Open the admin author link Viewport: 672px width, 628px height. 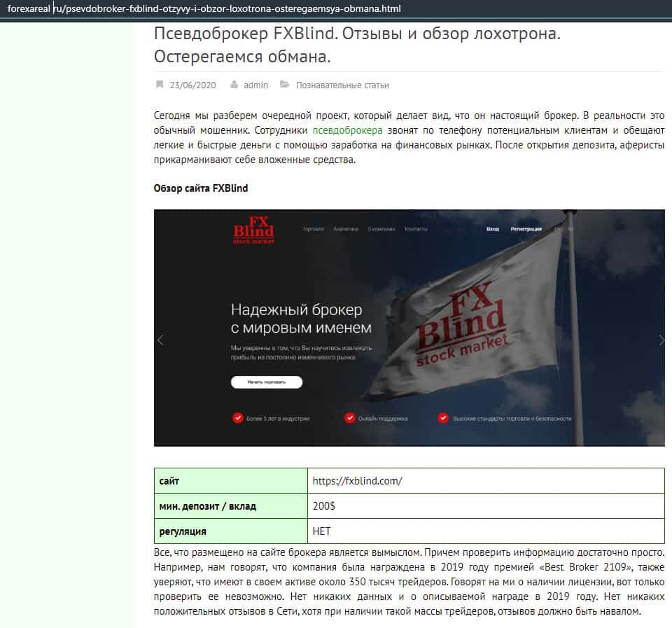[256, 85]
